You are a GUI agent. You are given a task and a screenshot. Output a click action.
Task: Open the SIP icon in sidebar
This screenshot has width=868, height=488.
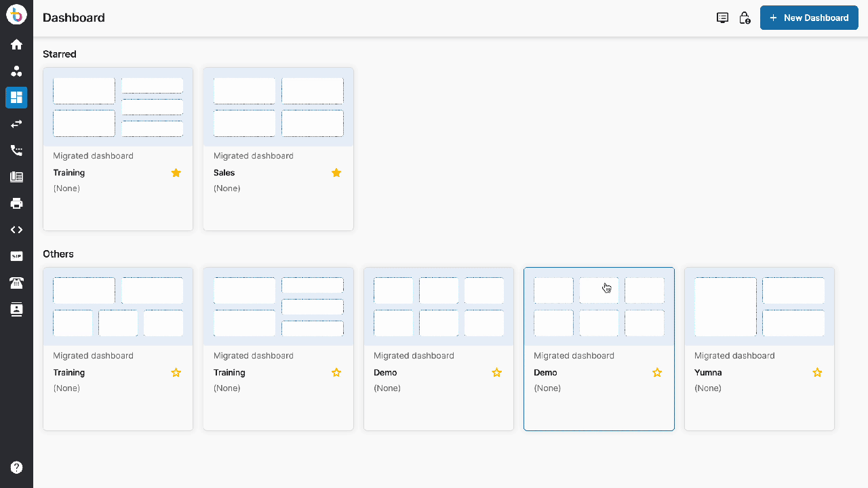coord(16,256)
